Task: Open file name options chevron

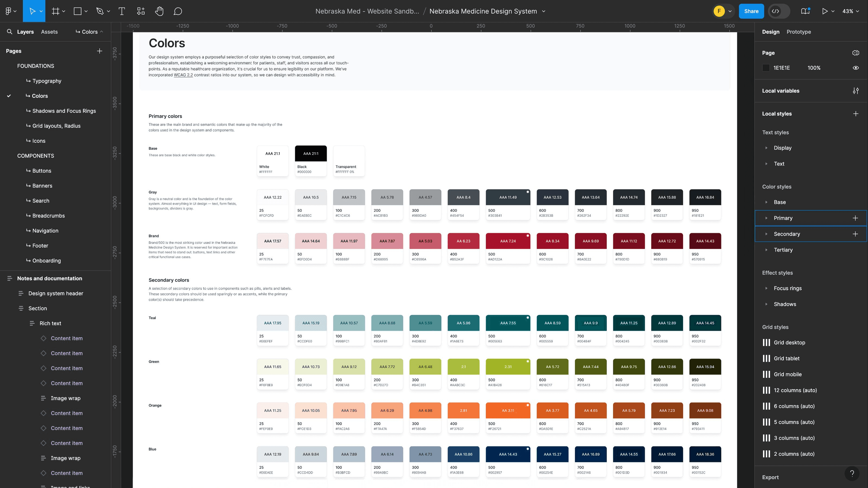Action: coord(544,11)
